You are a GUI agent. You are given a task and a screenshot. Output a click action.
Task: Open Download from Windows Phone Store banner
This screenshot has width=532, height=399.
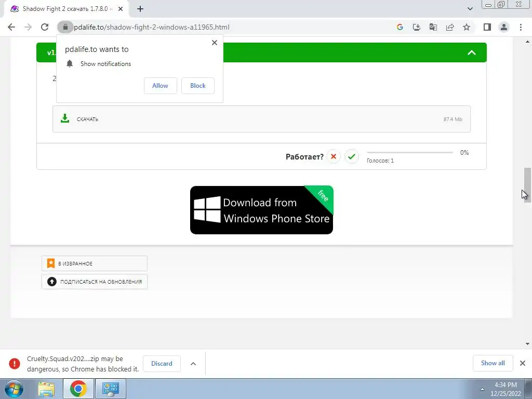262,210
